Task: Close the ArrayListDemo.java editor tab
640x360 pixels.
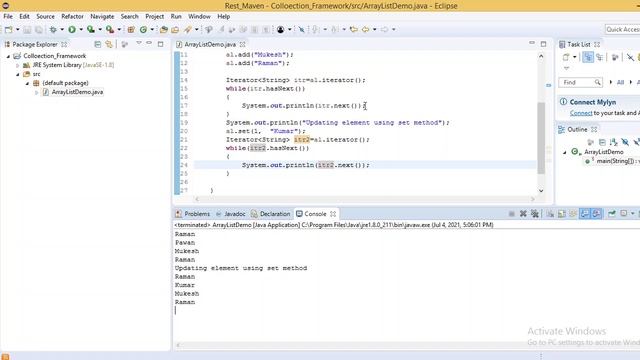Action: 242,44
